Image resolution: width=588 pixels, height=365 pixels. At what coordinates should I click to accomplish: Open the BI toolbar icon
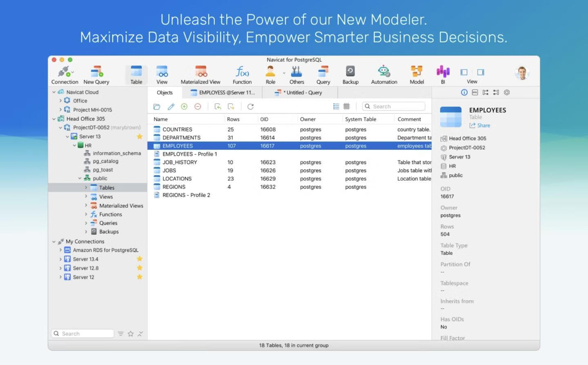pyautogui.click(x=443, y=75)
